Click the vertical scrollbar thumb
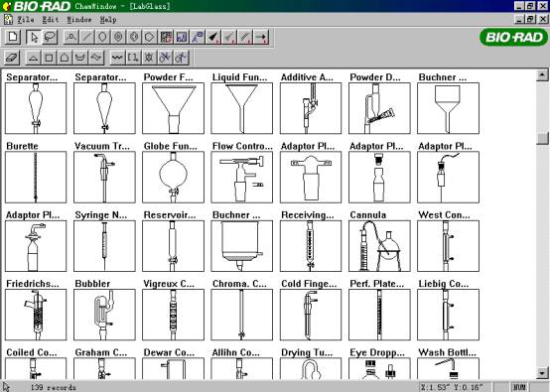Viewport: 550px width, 392px height. pyautogui.click(x=542, y=138)
